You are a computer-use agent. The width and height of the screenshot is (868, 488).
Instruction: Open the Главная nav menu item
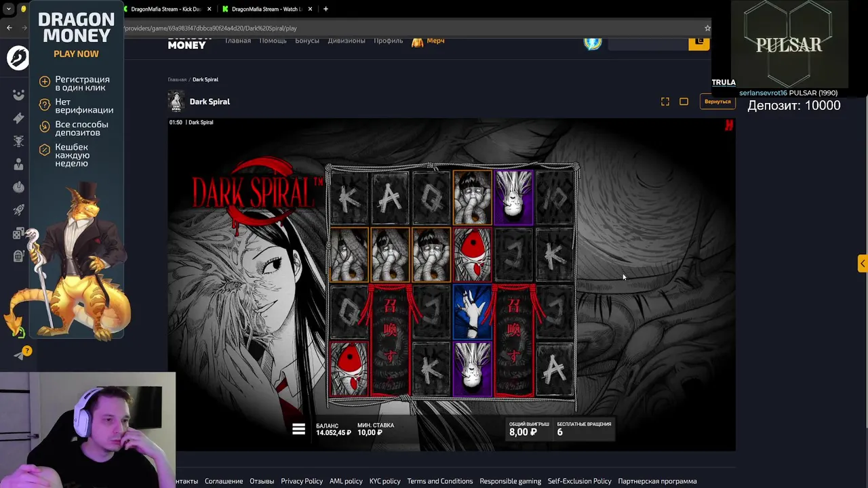238,41
